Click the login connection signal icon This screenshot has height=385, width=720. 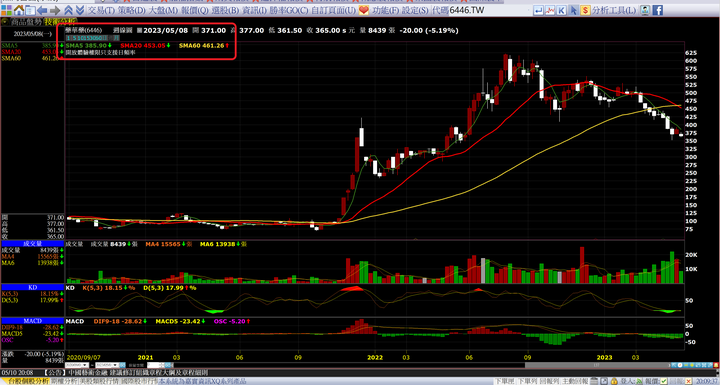click(639, 381)
